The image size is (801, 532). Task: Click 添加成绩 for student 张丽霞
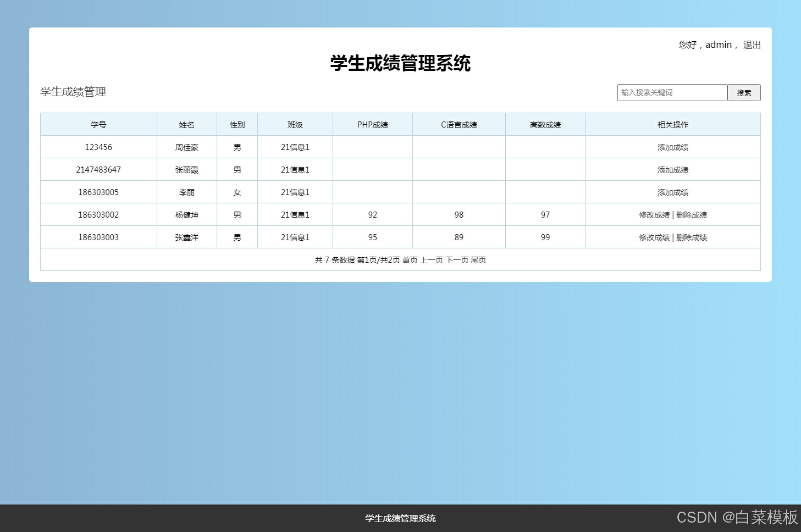[x=673, y=170]
